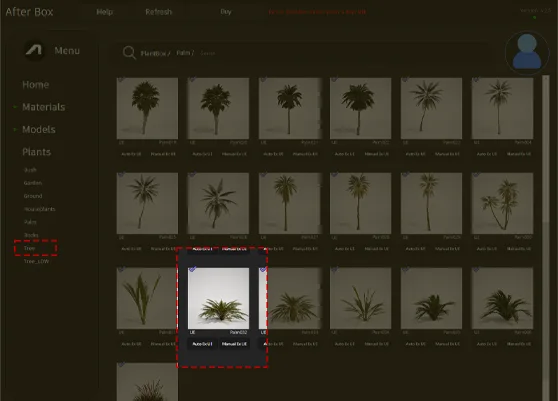This screenshot has width=558, height=401.
Task: Select the Palm023 sparse palm thumbnail
Action: [x=431, y=108]
